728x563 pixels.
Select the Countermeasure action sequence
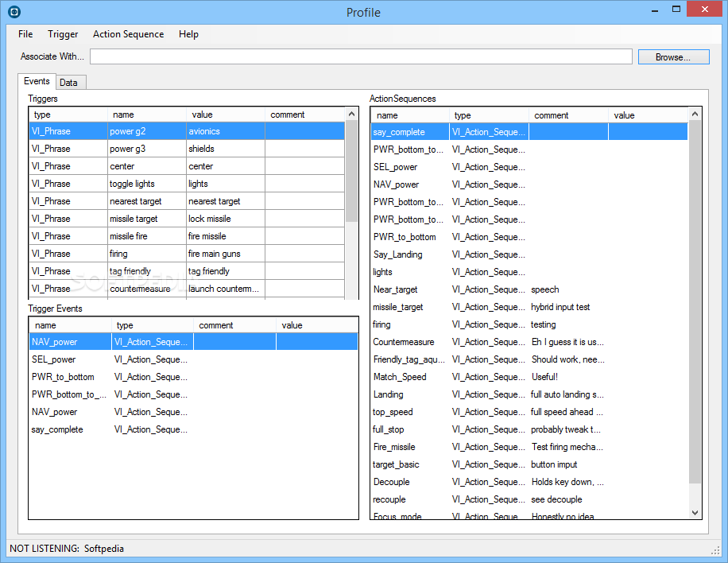click(529, 342)
